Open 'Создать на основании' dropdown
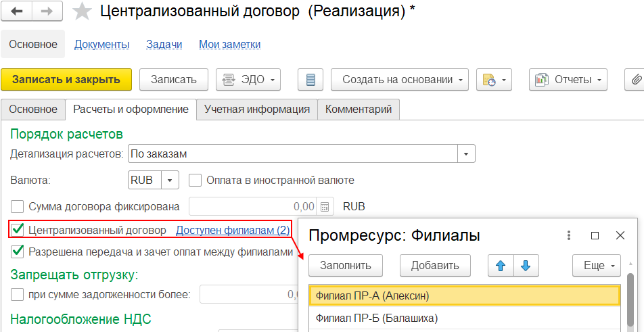644x332 pixels. coord(400,80)
